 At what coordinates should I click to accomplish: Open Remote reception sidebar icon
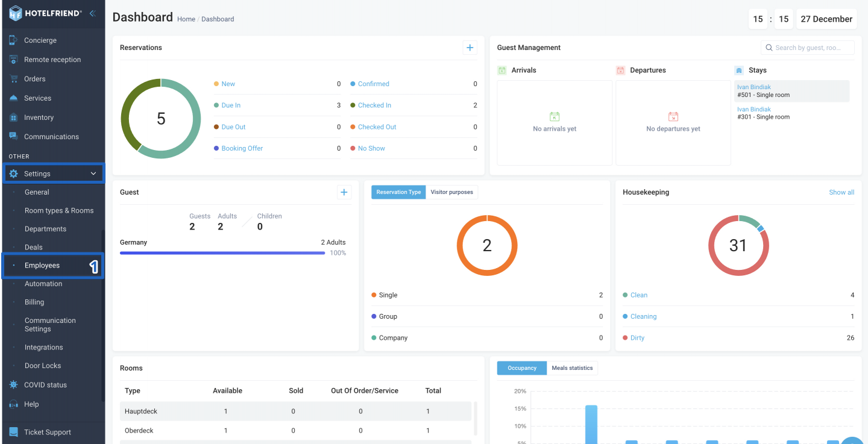[x=13, y=60]
